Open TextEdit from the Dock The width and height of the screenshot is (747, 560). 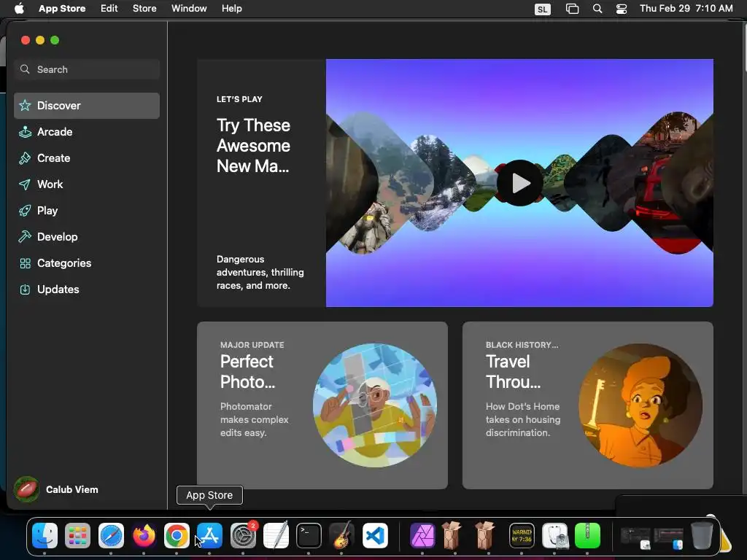coord(276,536)
